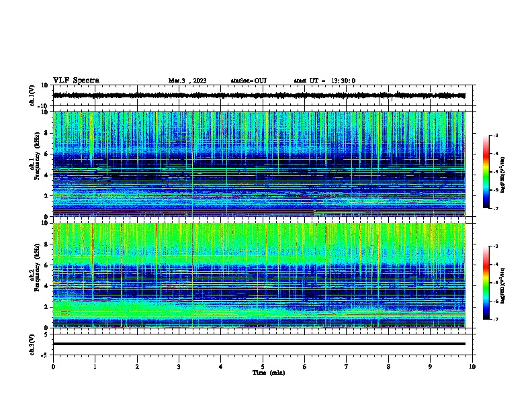Click the '6' kHz tick on ch.2 frequency axis
The height and width of the screenshot is (411, 532).
click(x=46, y=265)
